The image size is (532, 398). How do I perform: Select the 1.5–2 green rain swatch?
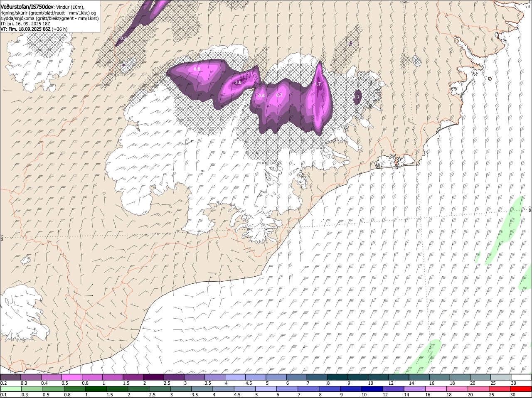118,389
